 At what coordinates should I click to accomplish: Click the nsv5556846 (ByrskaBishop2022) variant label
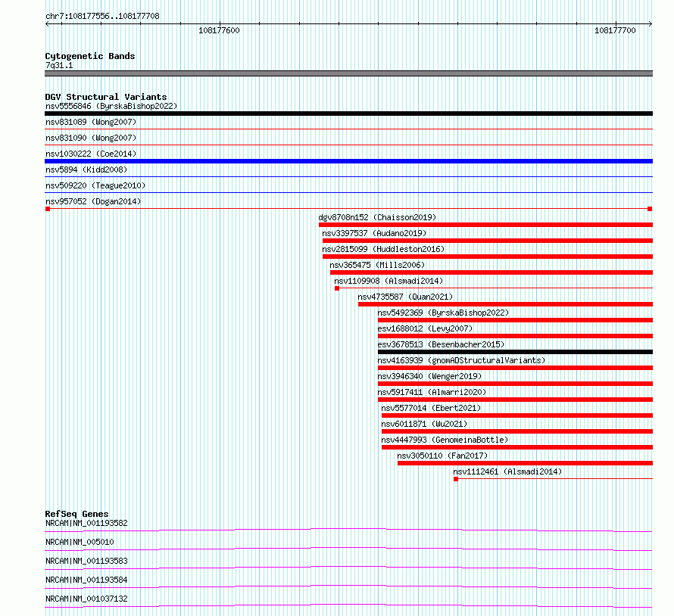111,106
